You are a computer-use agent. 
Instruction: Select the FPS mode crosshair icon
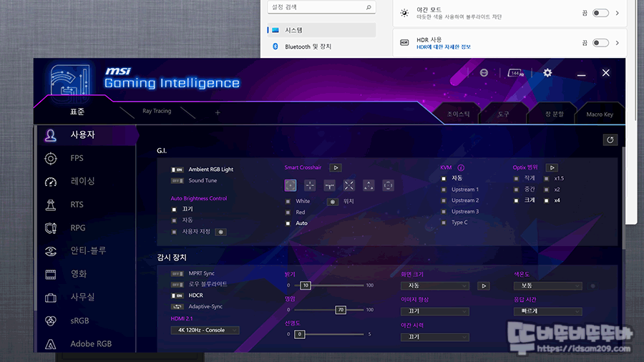pos(51,158)
